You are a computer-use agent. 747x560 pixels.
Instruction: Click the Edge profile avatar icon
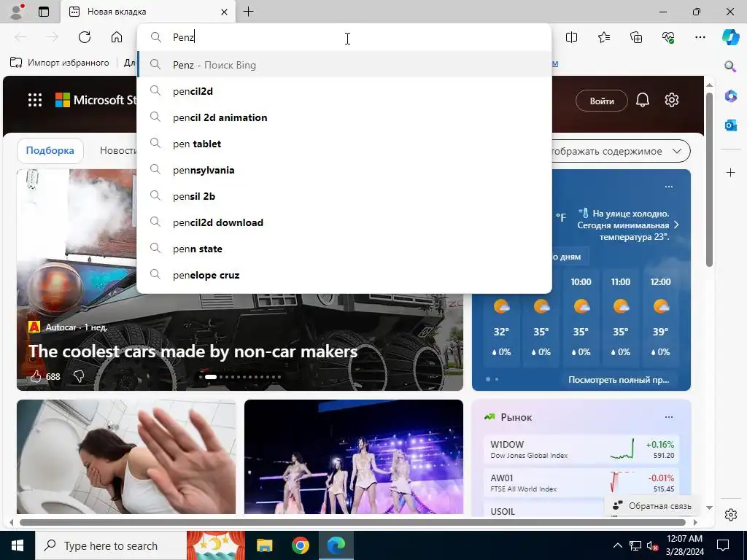[x=17, y=12]
